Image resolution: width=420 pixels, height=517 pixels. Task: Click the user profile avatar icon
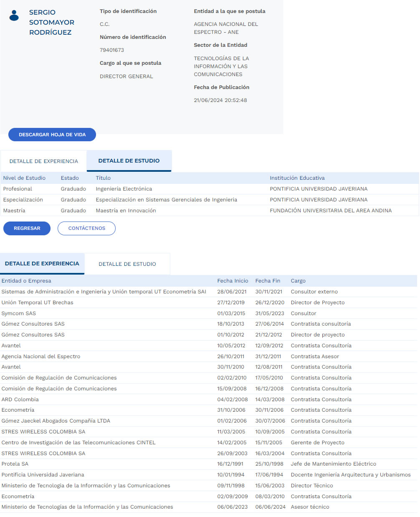pyautogui.click(x=14, y=15)
